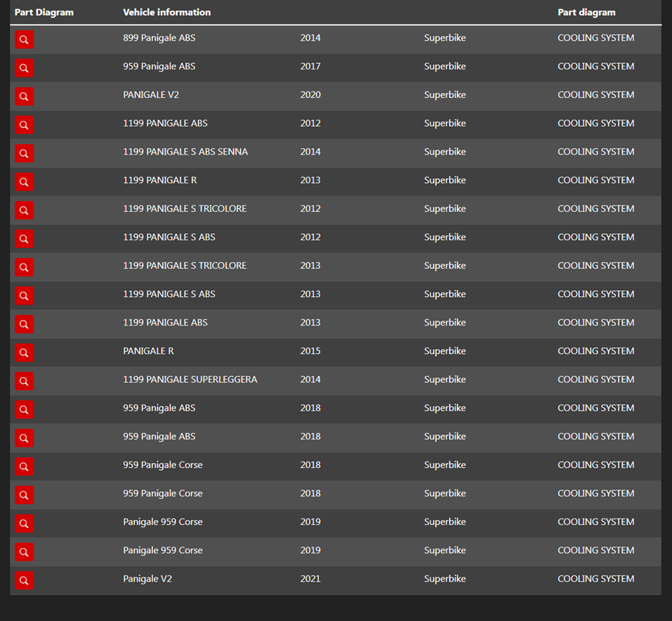Show diagram for Panigale V2 2021
The width and height of the screenshot is (672, 621).
pos(24,580)
